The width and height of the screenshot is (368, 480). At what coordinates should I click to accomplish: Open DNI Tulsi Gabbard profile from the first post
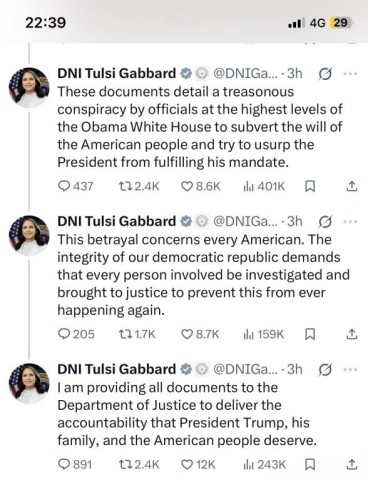point(116,73)
